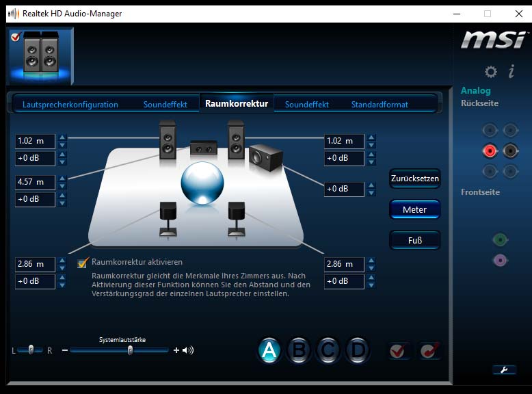This screenshot has width=532, height=394.
Task: Click the Systemlautstärke volume slider handle
Action: tap(130, 350)
